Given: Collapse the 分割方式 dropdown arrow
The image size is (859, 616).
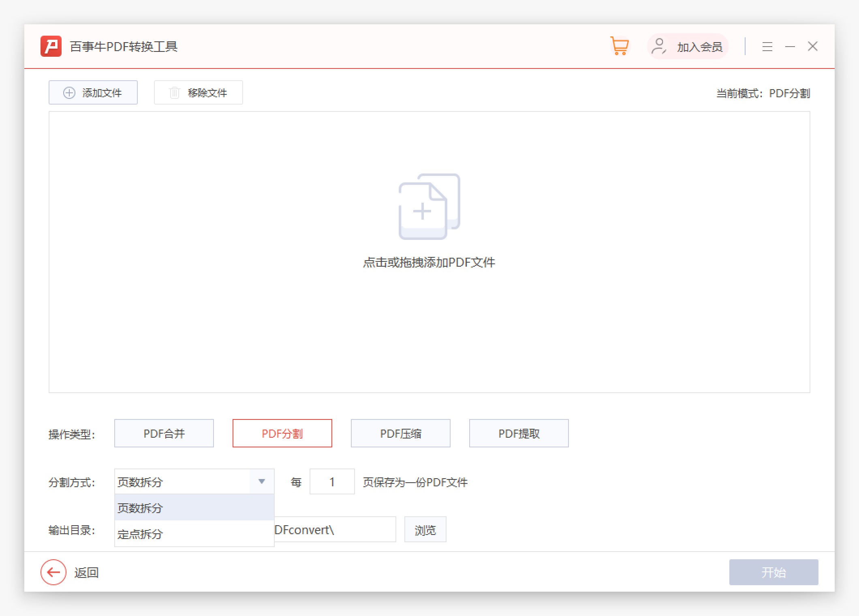Looking at the screenshot, I should (262, 481).
